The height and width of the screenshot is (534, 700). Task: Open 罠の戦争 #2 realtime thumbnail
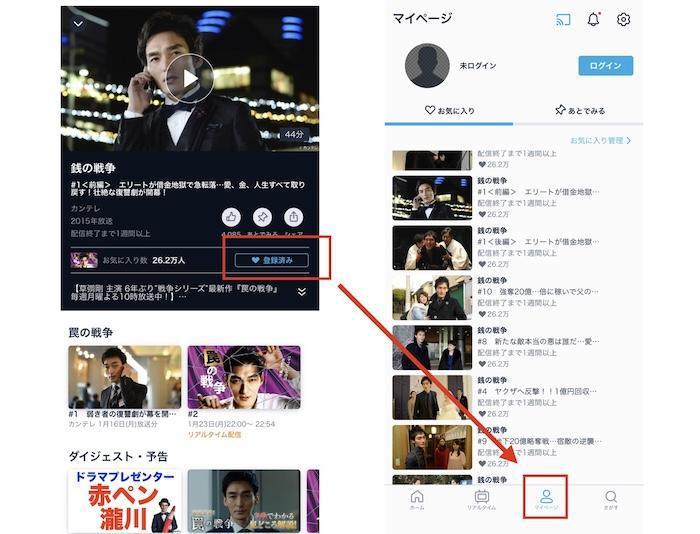point(244,377)
